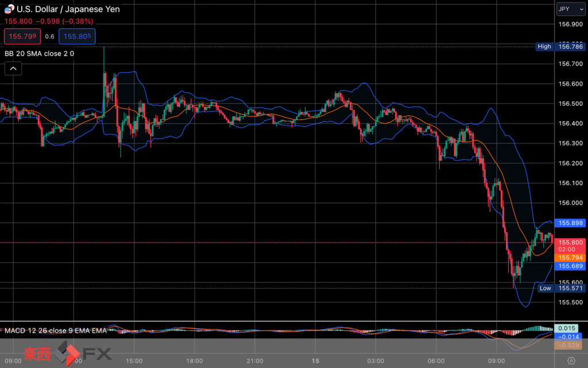Click the MACD histogram value 0.015 tag
The image size is (588, 368).
(566, 328)
